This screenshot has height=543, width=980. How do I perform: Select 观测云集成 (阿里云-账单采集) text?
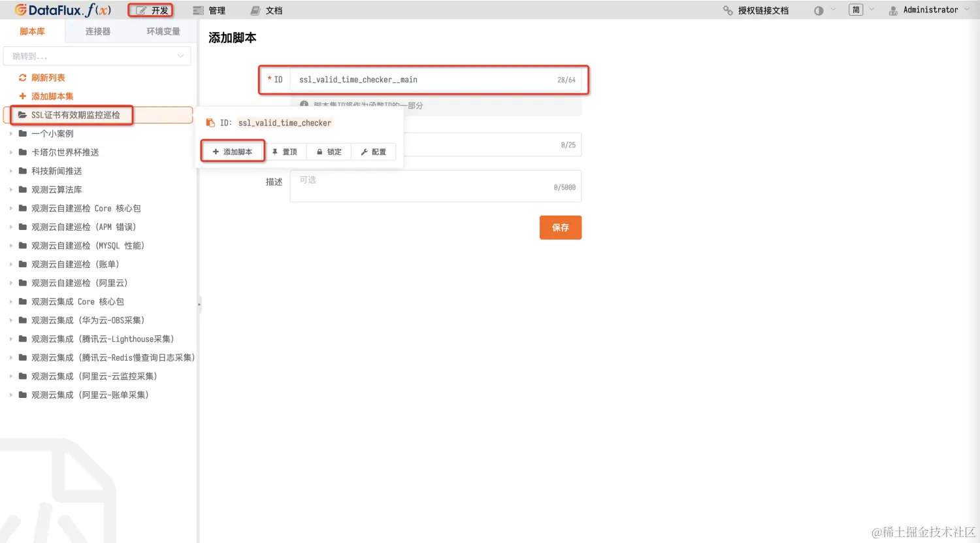pos(90,395)
